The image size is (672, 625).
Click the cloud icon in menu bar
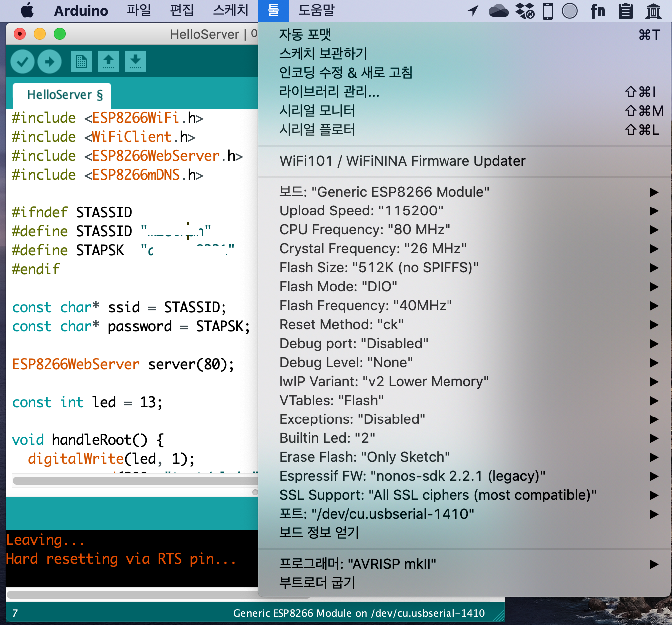click(x=499, y=11)
